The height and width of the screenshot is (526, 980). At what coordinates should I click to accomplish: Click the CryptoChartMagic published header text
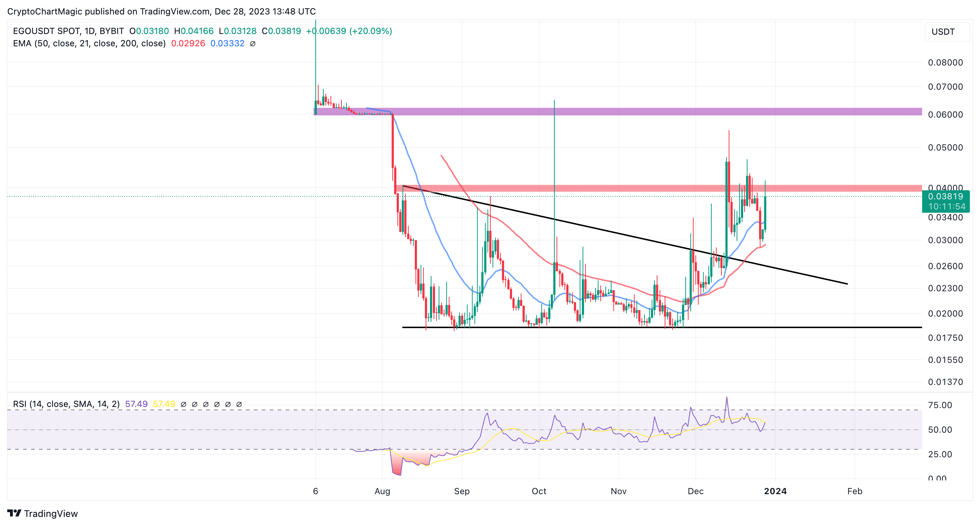coord(161,12)
